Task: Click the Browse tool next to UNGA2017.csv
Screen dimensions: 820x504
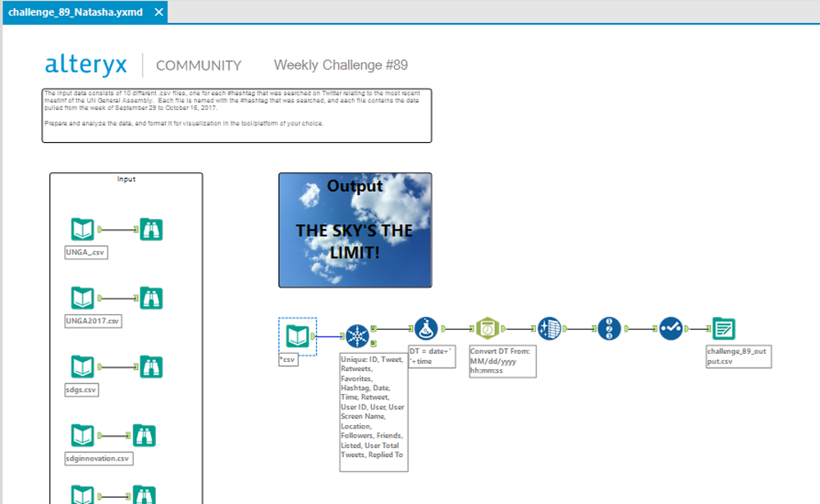Action: (x=151, y=298)
